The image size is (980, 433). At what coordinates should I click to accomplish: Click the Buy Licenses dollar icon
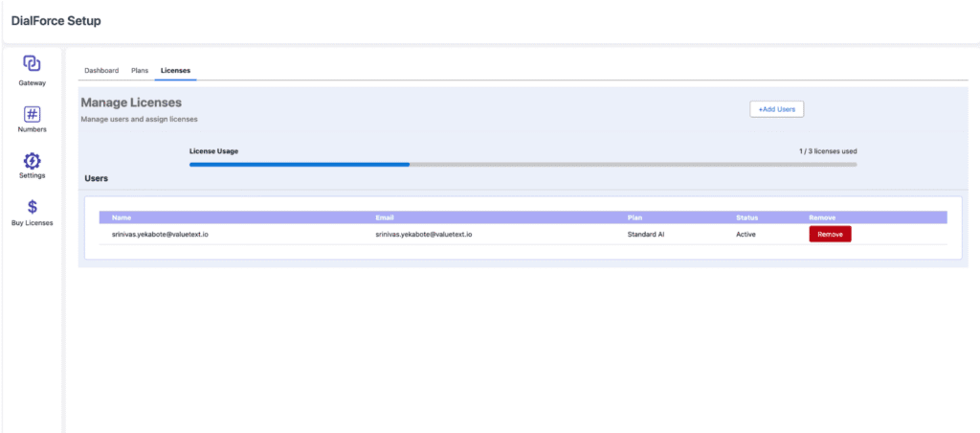pyautogui.click(x=32, y=207)
